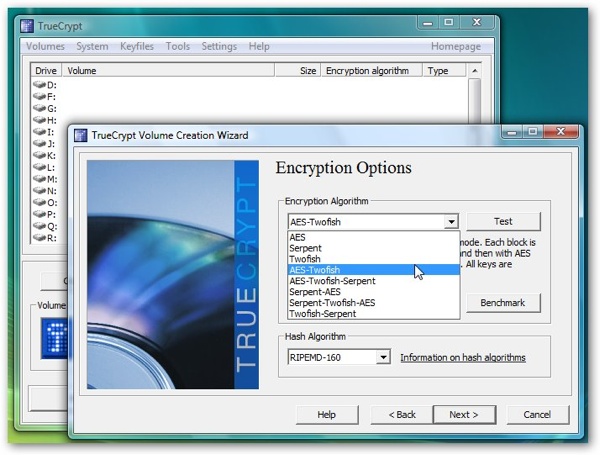Choose Serpent from the algorithm list
600x455 pixels.
pos(373,248)
